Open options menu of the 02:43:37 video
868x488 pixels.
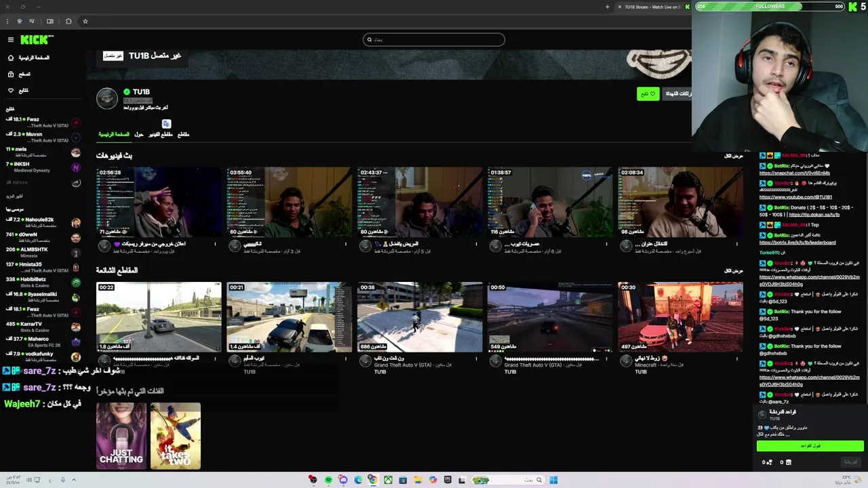click(476, 244)
